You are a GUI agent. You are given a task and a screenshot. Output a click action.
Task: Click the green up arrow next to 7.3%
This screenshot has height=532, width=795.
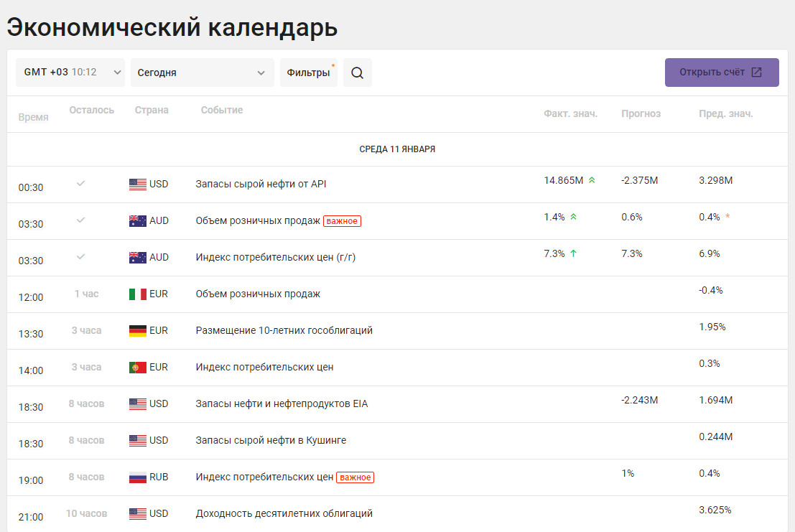(573, 253)
